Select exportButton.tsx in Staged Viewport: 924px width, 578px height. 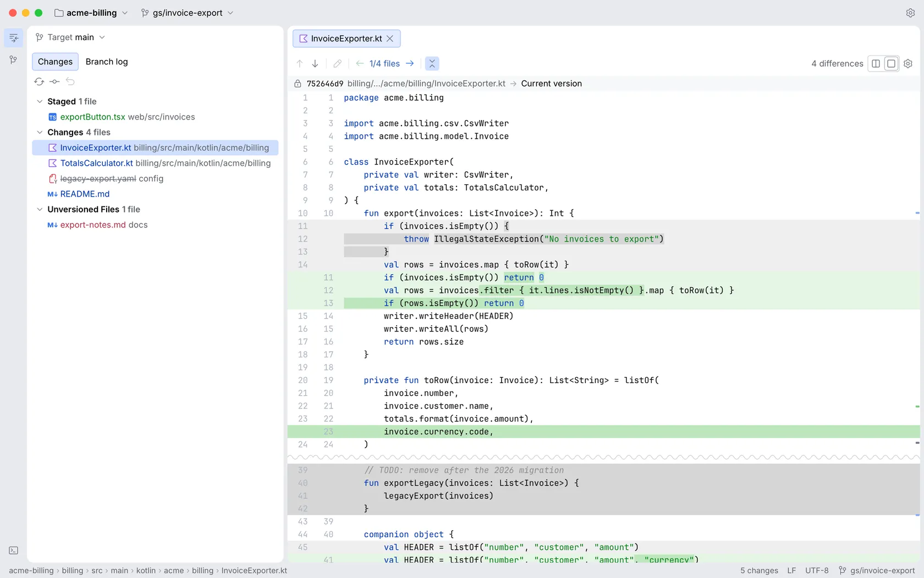(155, 117)
